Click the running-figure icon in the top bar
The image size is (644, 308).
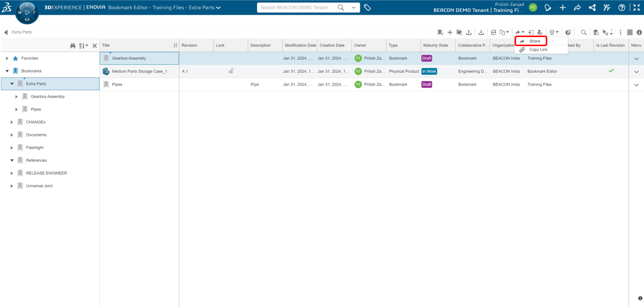(x=607, y=8)
